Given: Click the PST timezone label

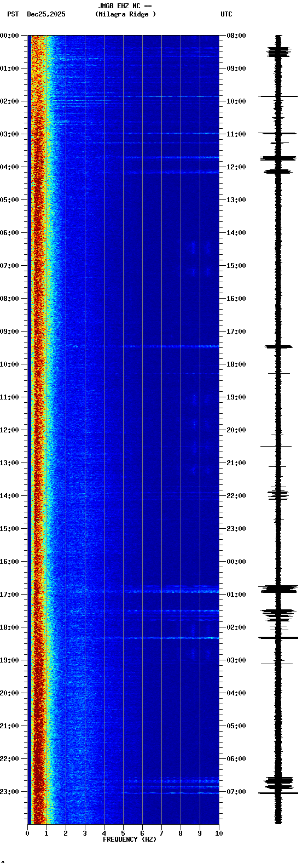Looking at the screenshot, I should pyautogui.click(x=13, y=14).
